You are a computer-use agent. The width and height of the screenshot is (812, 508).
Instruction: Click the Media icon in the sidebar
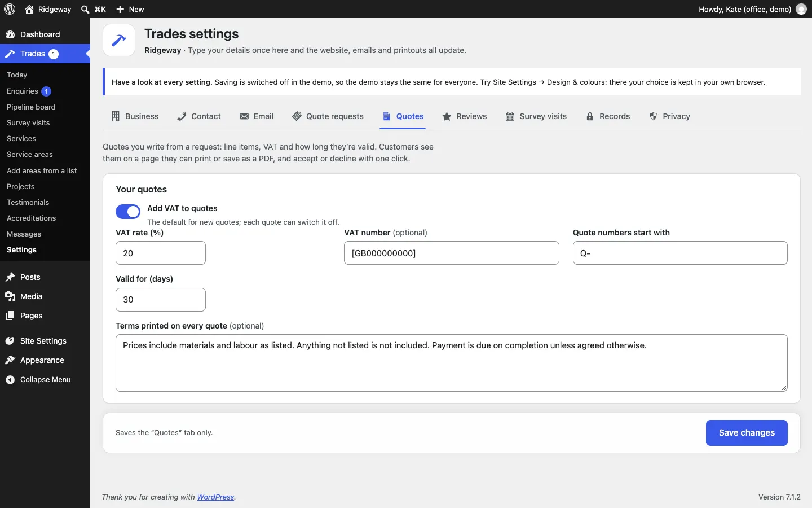coord(10,296)
